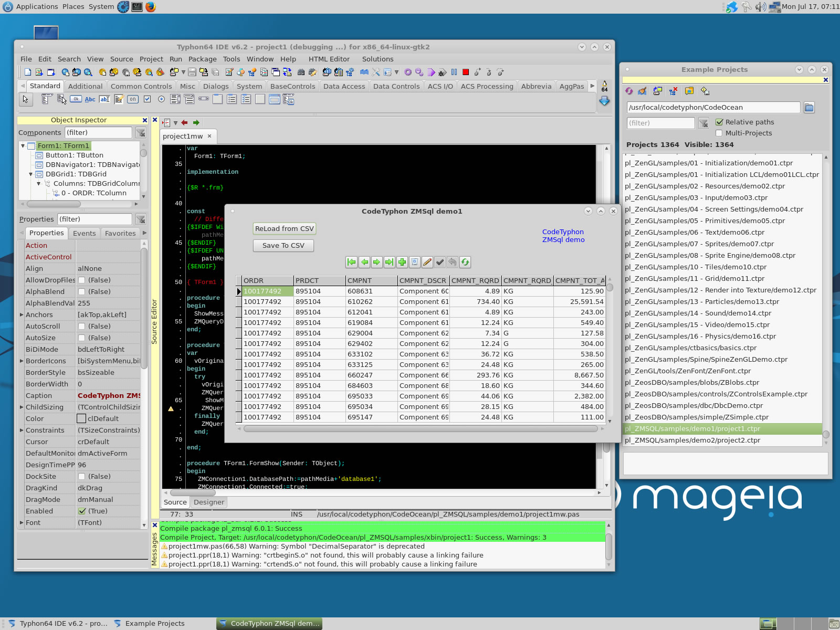Click Color clDefault swatch in properties

(x=81, y=418)
